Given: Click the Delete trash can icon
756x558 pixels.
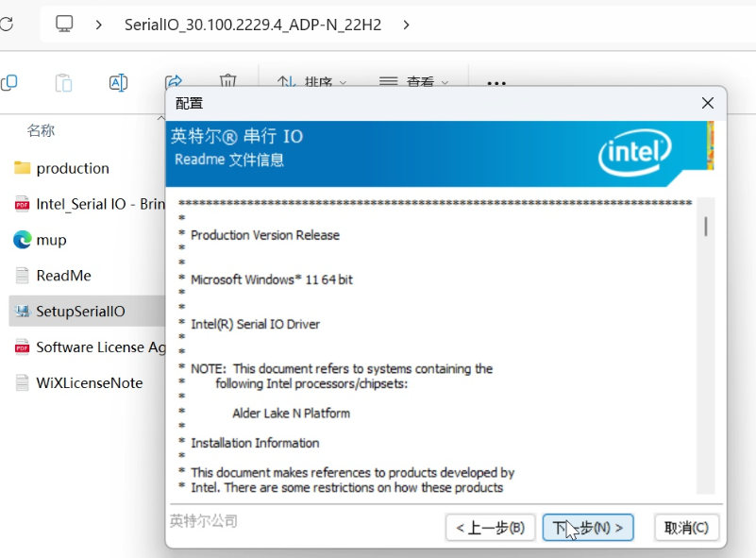Looking at the screenshot, I should pos(227,82).
